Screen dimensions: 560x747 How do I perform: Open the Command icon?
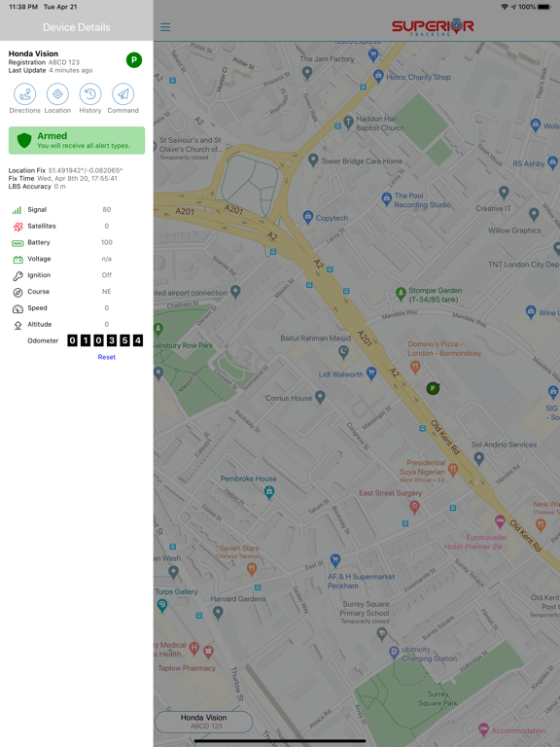coord(122,93)
